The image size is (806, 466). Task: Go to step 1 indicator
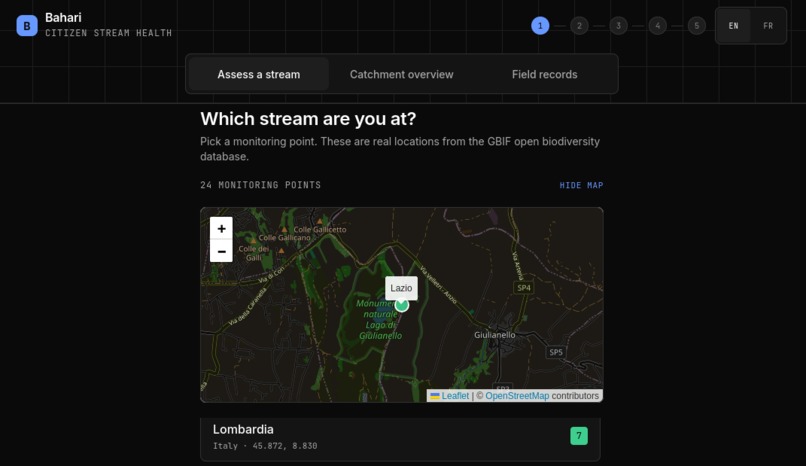click(x=540, y=26)
